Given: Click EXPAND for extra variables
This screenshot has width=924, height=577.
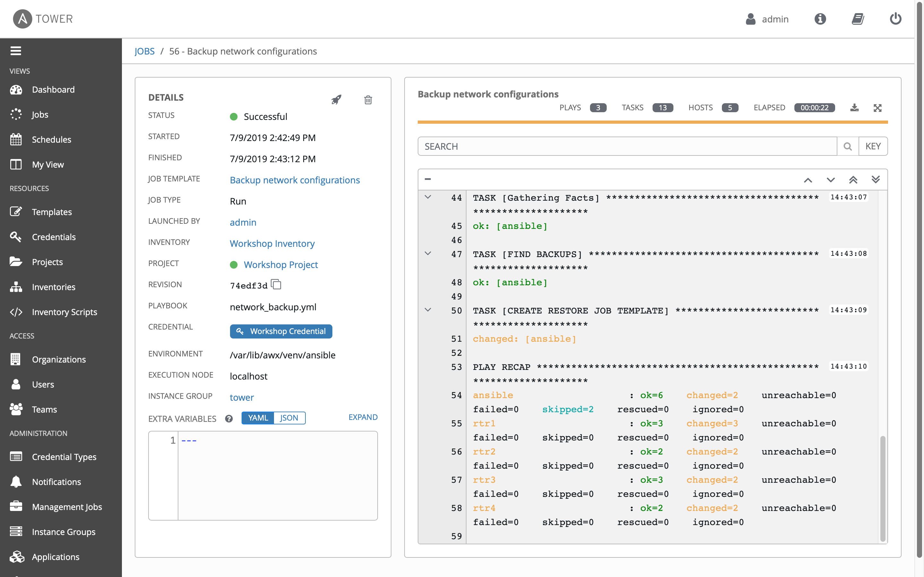Looking at the screenshot, I should click(363, 417).
